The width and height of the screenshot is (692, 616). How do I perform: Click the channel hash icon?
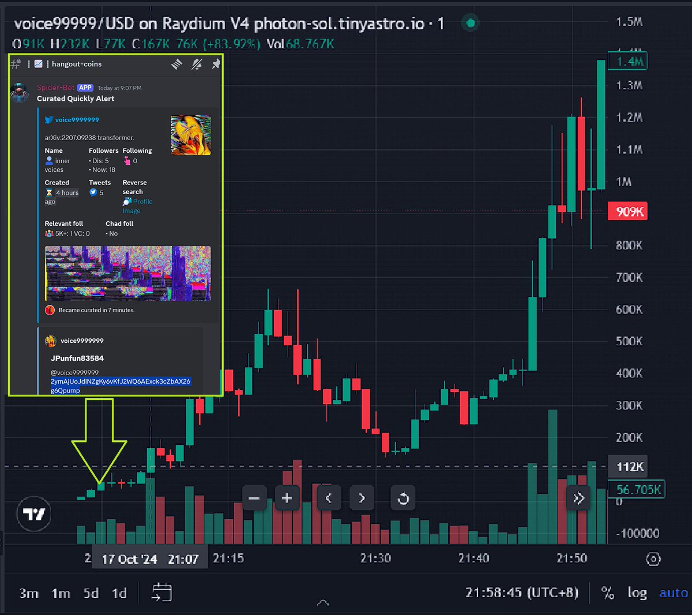[16, 64]
